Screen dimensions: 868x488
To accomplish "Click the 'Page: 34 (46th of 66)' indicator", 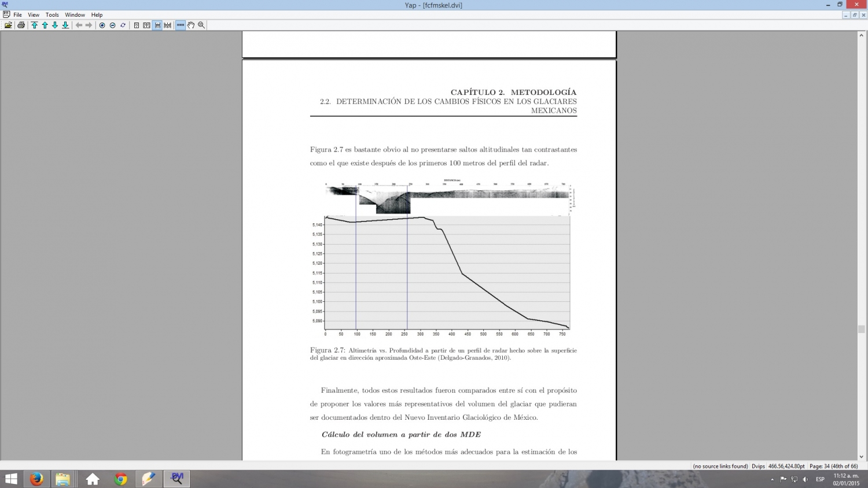I will [834, 466].
